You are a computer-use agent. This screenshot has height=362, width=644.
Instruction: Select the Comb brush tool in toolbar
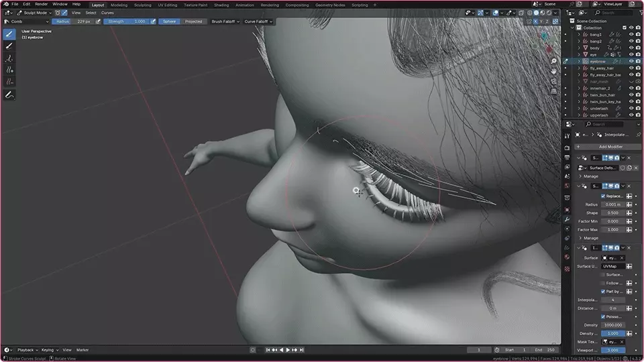(x=9, y=34)
